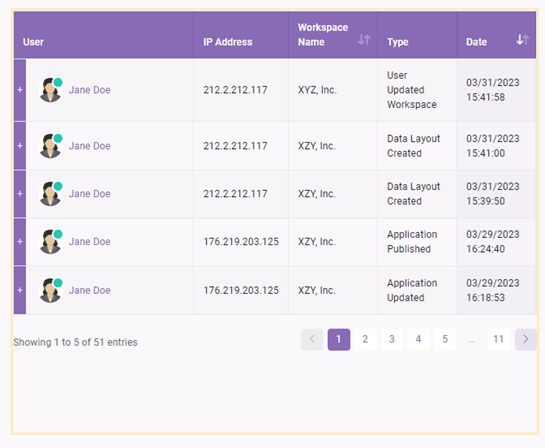Jump to pagination page 3
This screenshot has width=545, height=448.
pos(392,339)
